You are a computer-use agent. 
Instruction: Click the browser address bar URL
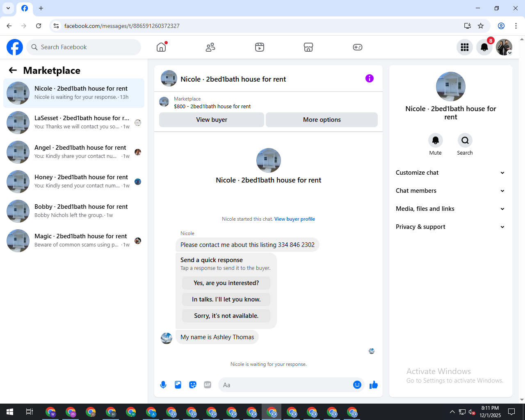(x=122, y=26)
